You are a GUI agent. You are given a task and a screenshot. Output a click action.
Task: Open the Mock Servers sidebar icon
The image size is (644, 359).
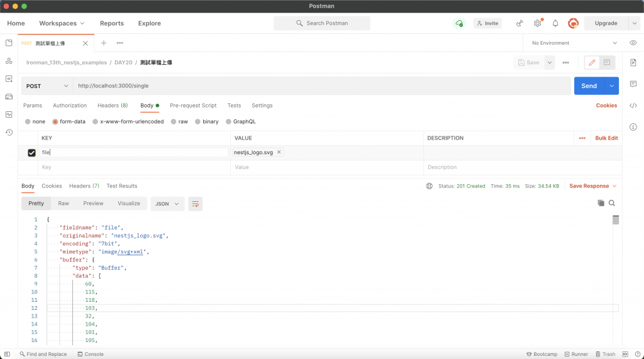point(9,97)
